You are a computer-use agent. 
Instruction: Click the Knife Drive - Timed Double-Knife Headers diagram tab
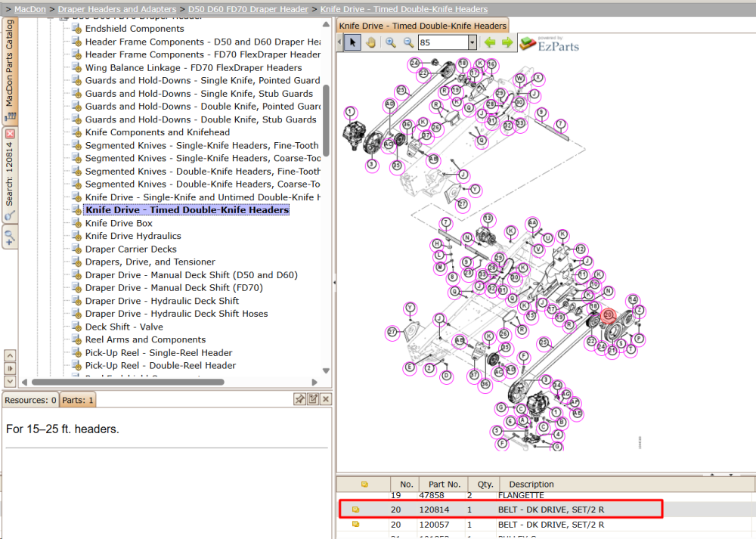point(423,26)
